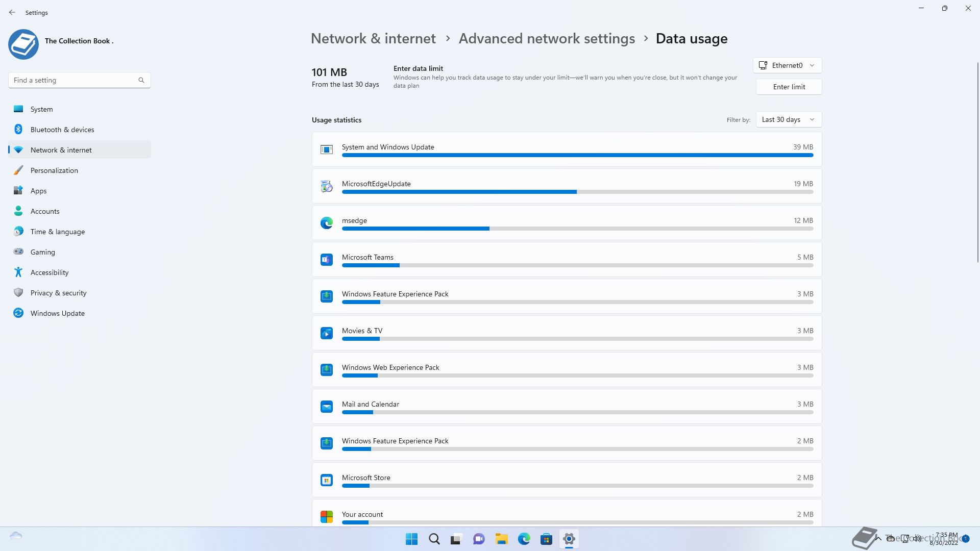Click the Accounts person icon
980x551 pixels.
click(18, 211)
